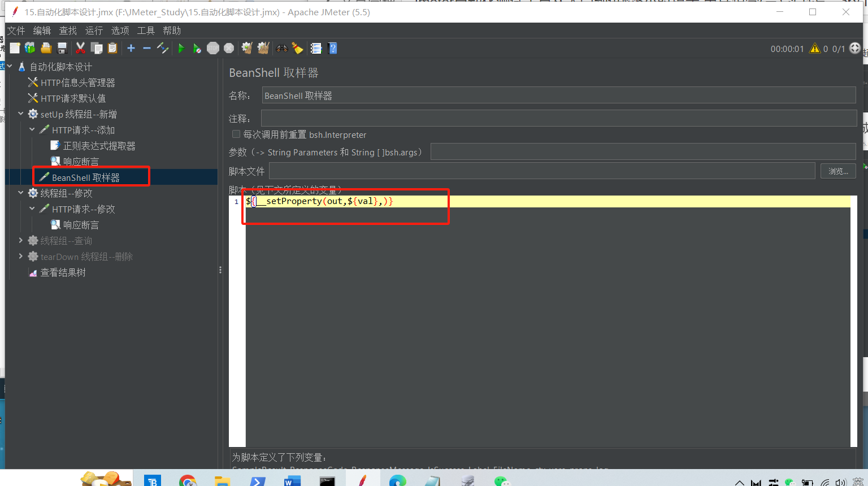Collapse the 线程组--修改 node
The height and width of the screenshot is (486, 868).
tap(21, 193)
